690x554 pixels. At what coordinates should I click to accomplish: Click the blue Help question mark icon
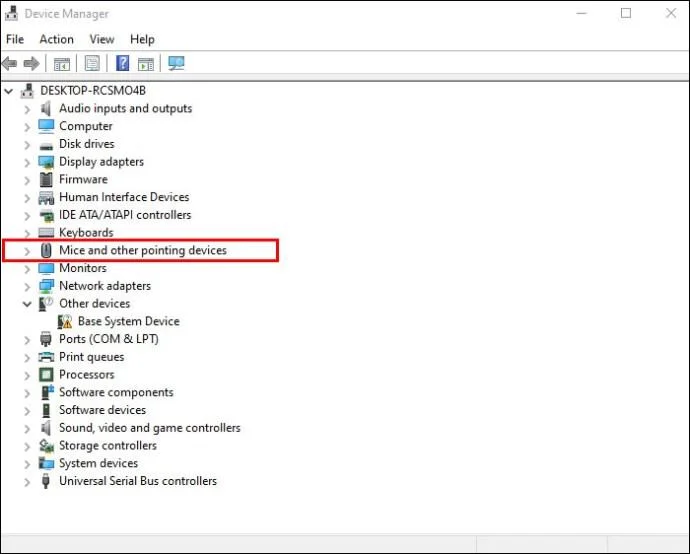122,64
